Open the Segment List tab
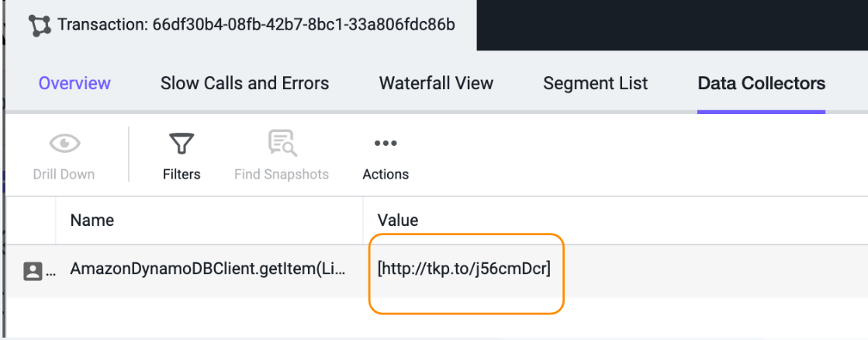The width and height of the screenshot is (868, 340). tap(595, 83)
